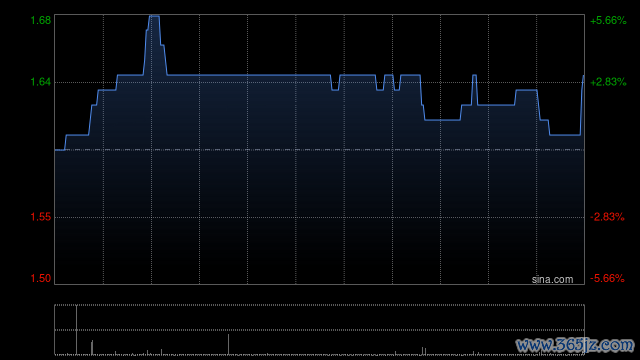Click the second-tallest early volume bar
This screenshot has width=640, height=360.
tap(92, 347)
